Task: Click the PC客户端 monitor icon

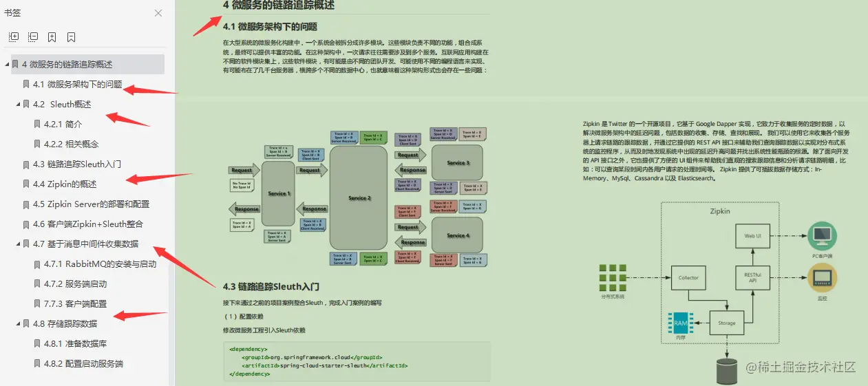Action: tap(821, 236)
